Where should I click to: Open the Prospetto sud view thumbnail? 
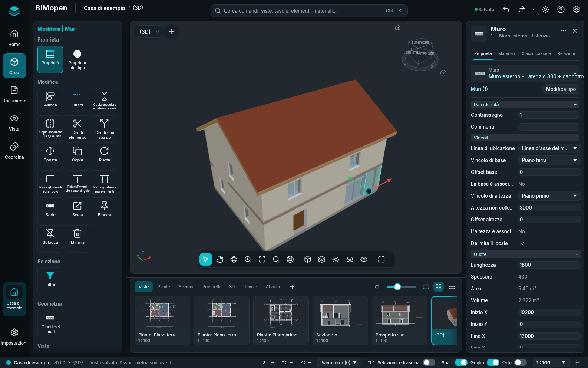click(x=400, y=321)
